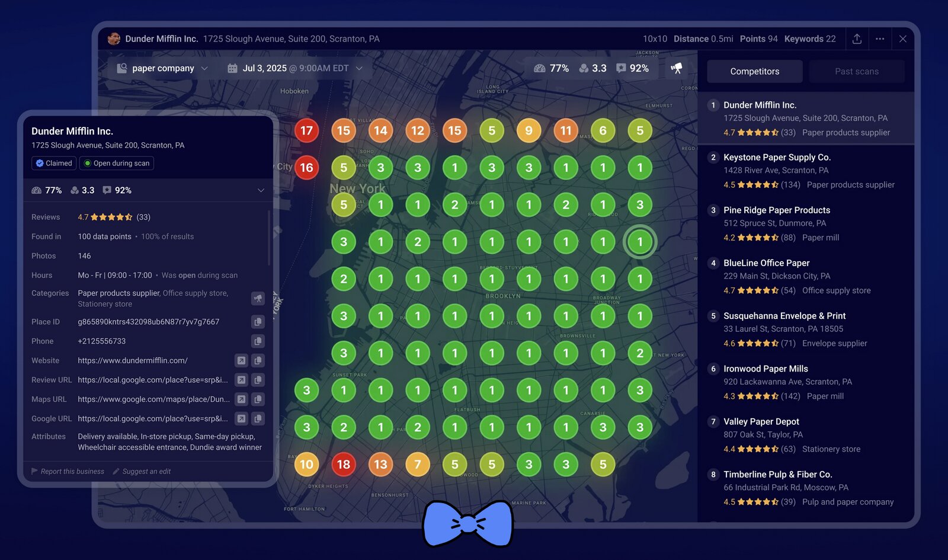This screenshot has width=948, height=560.
Task: Switch to the Competitors tab
Action: [755, 71]
